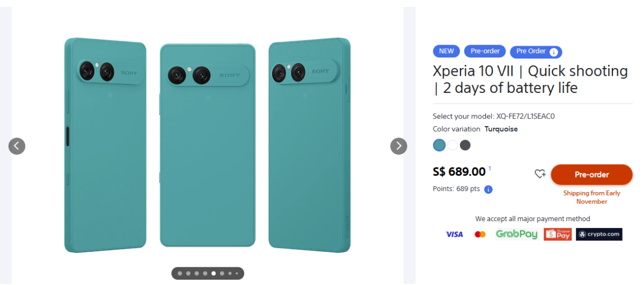
Task: Click the GrabPay logo
Action: click(x=516, y=235)
